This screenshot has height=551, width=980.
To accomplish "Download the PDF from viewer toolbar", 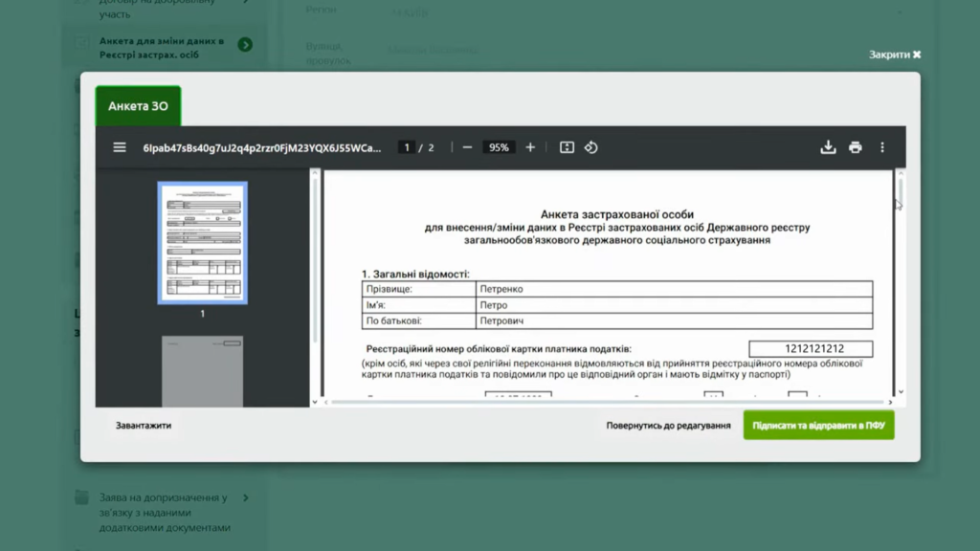I will (x=828, y=147).
